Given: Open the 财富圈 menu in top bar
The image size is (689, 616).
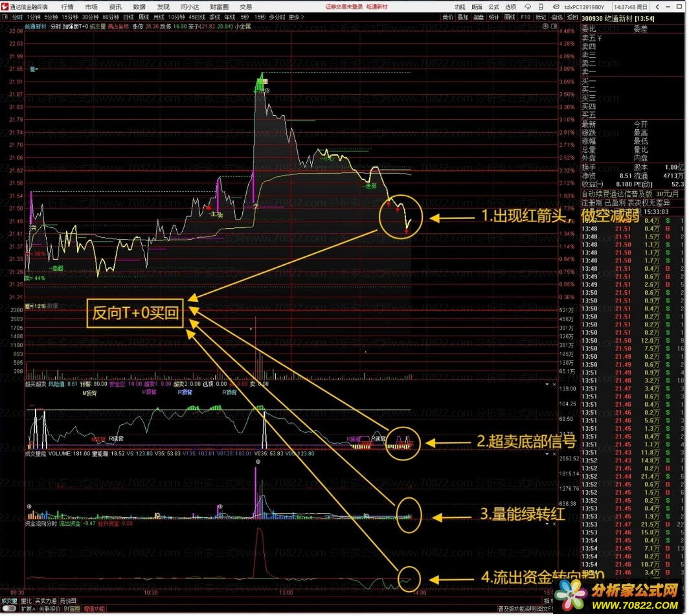Looking at the screenshot, I should (x=219, y=7).
